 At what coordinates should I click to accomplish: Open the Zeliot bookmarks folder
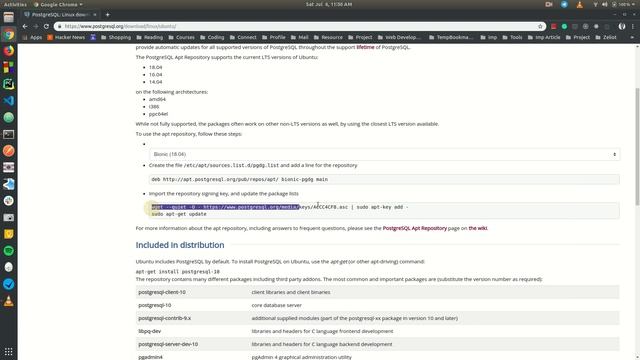coord(606,37)
